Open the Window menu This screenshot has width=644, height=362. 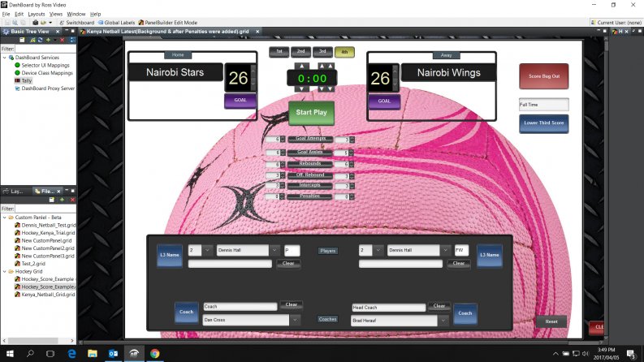click(x=76, y=14)
